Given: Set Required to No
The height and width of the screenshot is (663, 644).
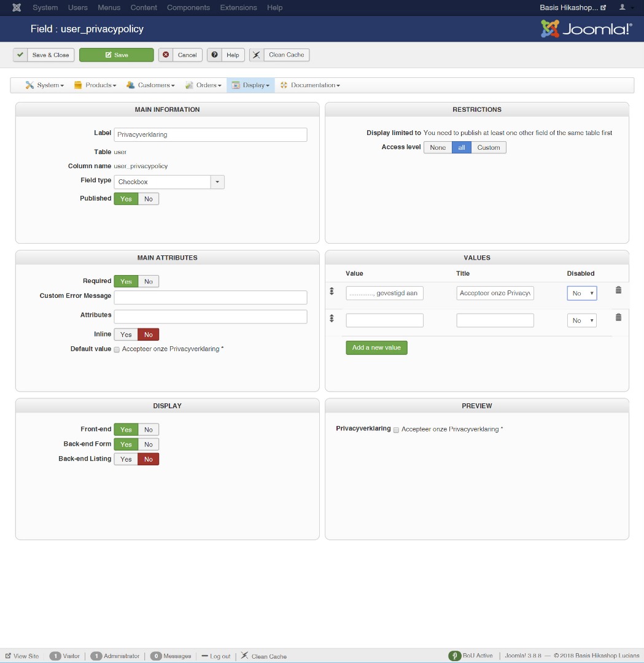Looking at the screenshot, I should (149, 282).
